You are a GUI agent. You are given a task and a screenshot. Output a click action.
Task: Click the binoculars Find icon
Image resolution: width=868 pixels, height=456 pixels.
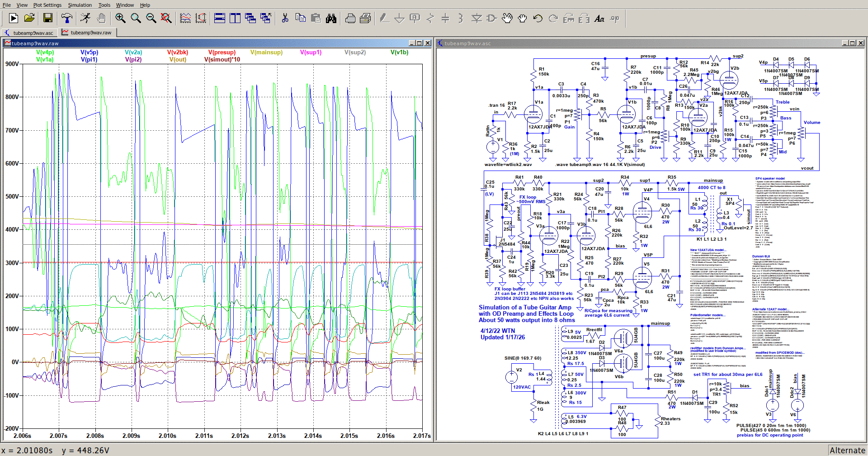(x=331, y=18)
